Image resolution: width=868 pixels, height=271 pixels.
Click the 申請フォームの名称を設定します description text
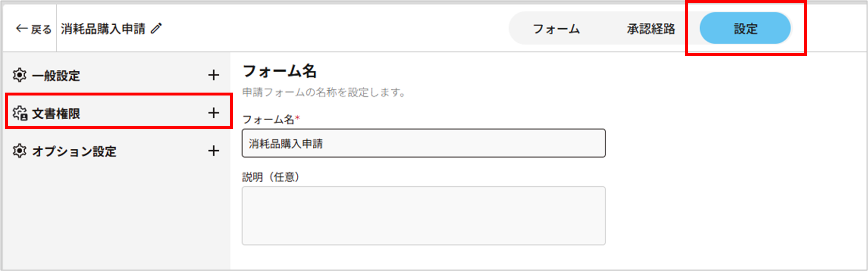(x=324, y=92)
